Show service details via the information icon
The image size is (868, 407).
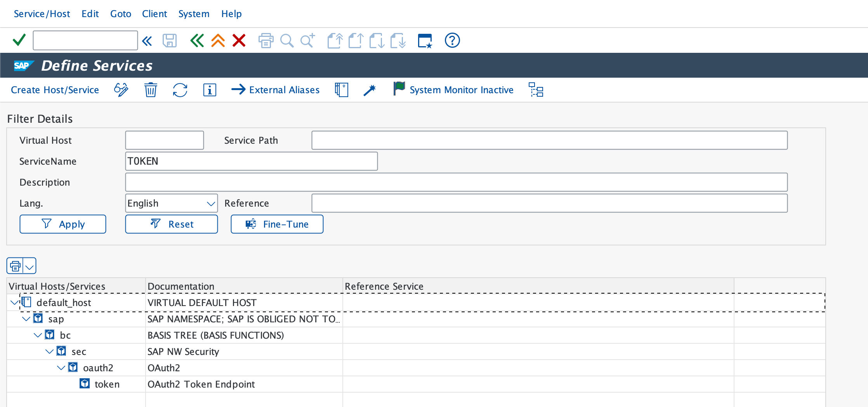209,90
